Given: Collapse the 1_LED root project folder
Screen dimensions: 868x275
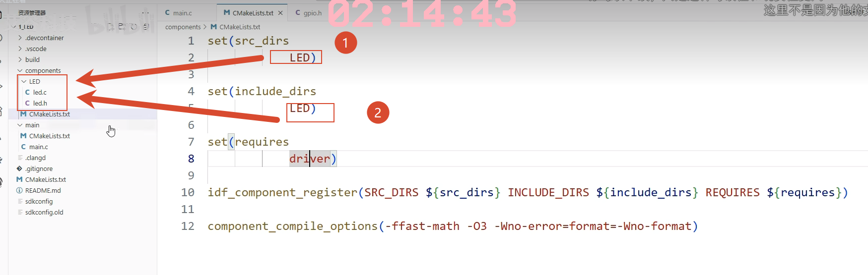Looking at the screenshot, I should tap(13, 27).
